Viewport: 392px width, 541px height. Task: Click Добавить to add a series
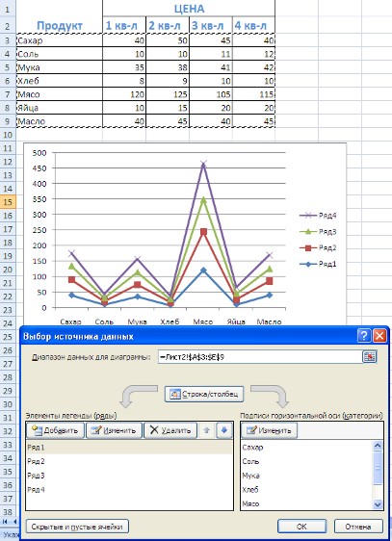(x=55, y=430)
